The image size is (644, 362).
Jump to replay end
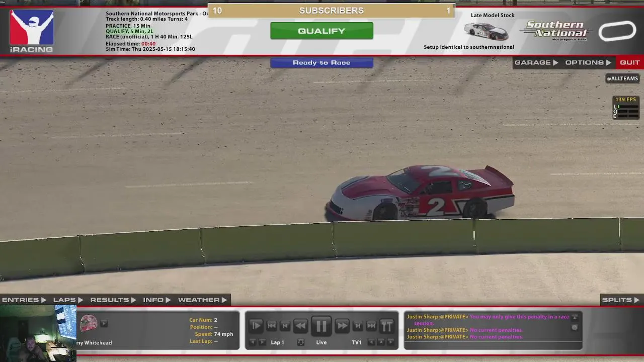coord(371,326)
